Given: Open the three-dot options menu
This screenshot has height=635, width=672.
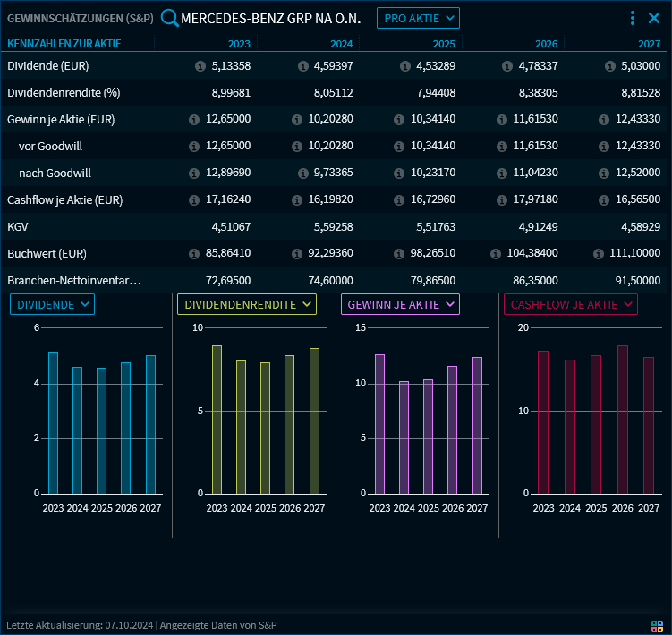Looking at the screenshot, I should coord(633,18).
